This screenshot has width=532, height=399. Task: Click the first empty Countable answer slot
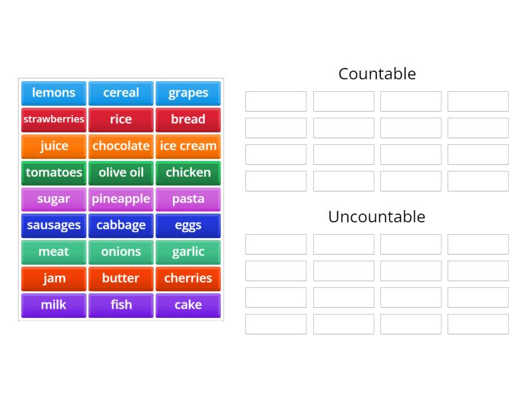pyautogui.click(x=275, y=101)
